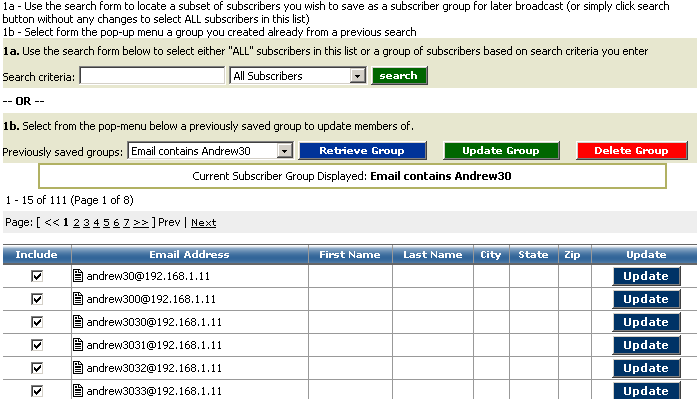
Task: Click the document icon beside andrew30@192.168.1.11
Action: click(x=78, y=276)
